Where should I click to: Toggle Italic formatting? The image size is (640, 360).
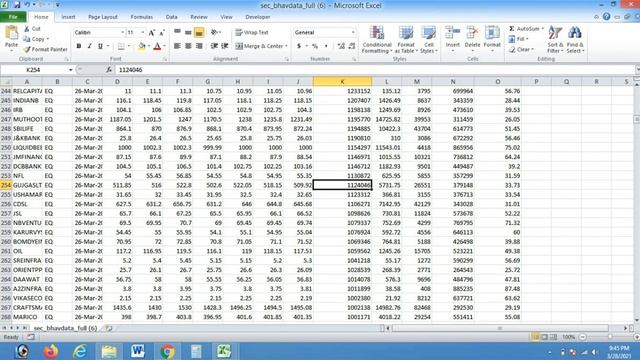pos(89,46)
